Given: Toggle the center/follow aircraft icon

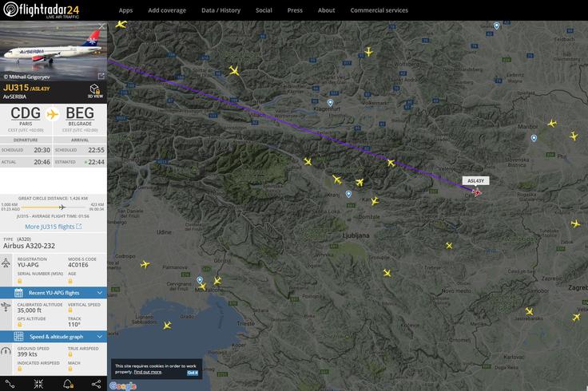Looking at the screenshot, I should (x=38, y=384).
